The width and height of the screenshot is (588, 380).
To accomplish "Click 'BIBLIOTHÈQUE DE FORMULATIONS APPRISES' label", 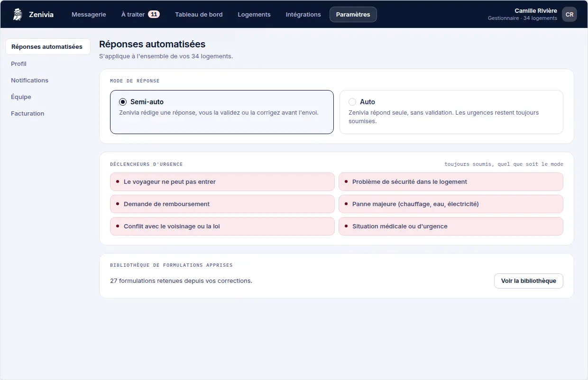I will (x=171, y=265).
